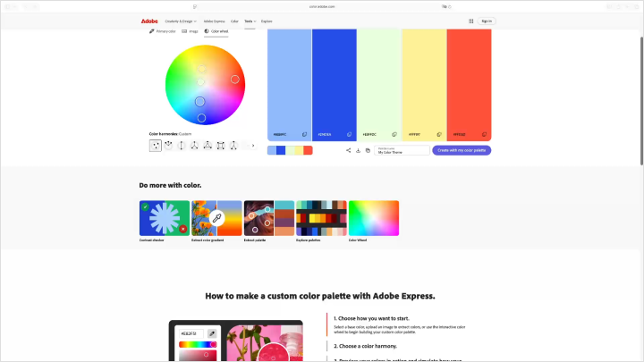The image size is (644, 362).
Task: Select the deep blue handle near the wheel's bottom
Action: click(201, 118)
